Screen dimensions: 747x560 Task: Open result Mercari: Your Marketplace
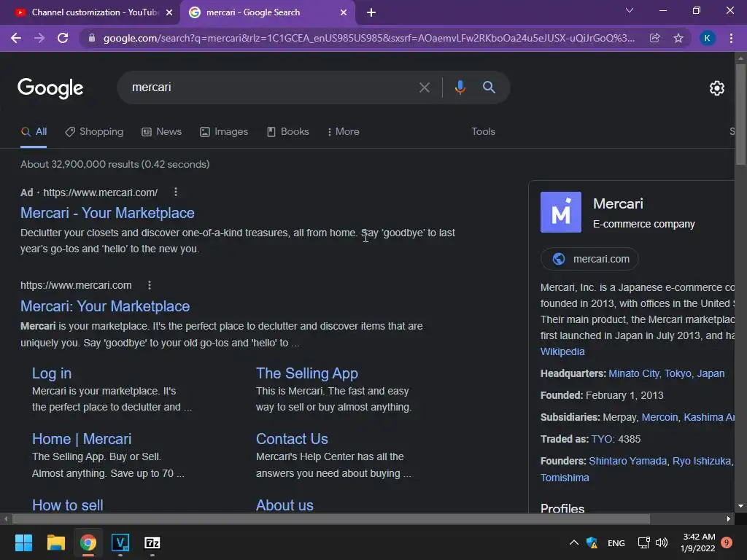[x=105, y=306]
